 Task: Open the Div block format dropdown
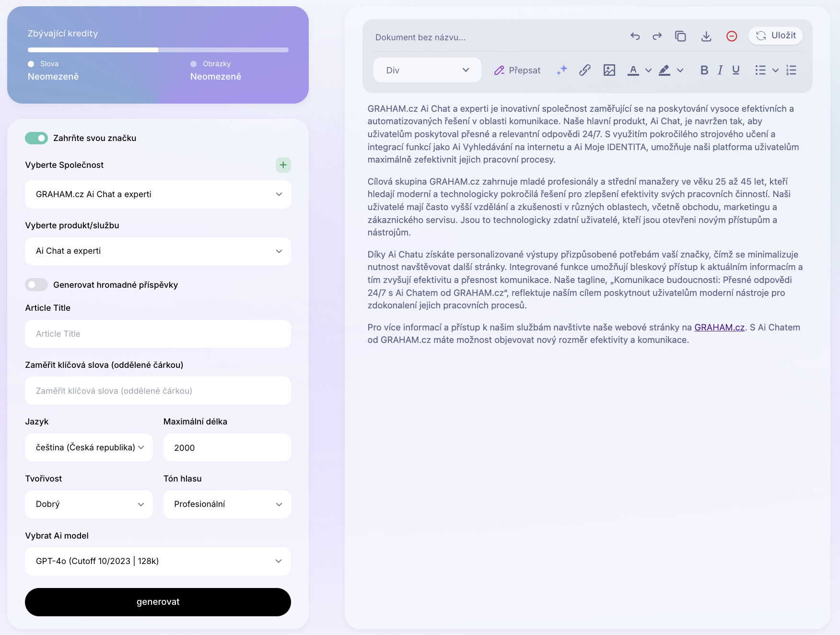pos(427,70)
